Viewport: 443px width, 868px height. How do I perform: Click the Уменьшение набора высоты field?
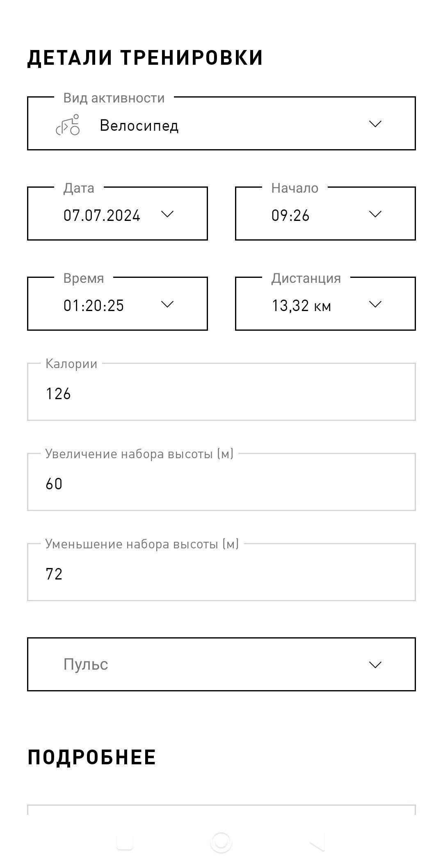(x=221, y=572)
